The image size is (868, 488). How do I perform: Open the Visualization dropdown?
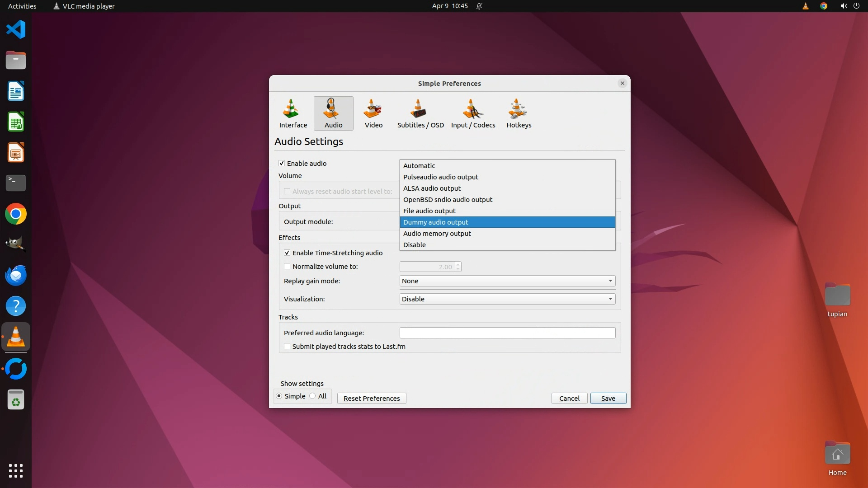coord(507,299)
